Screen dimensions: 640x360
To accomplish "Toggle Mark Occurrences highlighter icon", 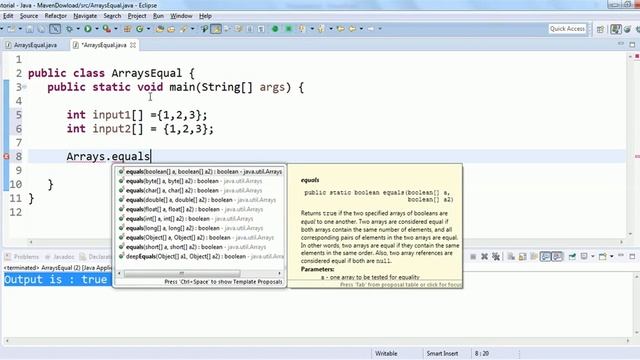I will pos(216,29).
